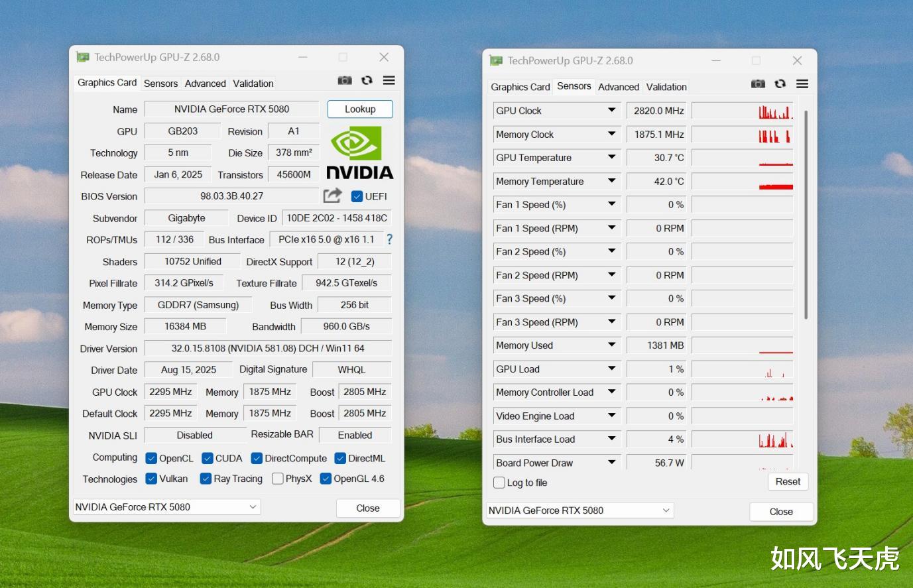Screen dimensions: 913x588
Task: Switch to Graphics Card tab in the Sensors window
Action: 520,87
